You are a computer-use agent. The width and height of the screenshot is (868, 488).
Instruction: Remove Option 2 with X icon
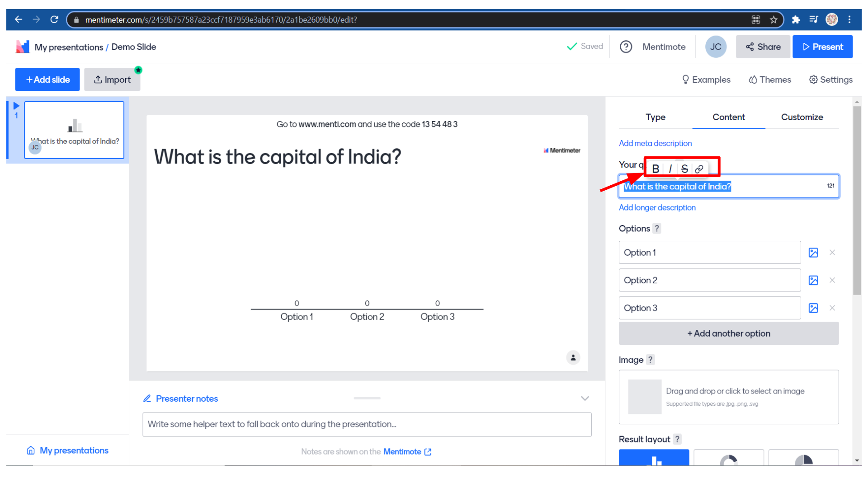pos(832,280)
